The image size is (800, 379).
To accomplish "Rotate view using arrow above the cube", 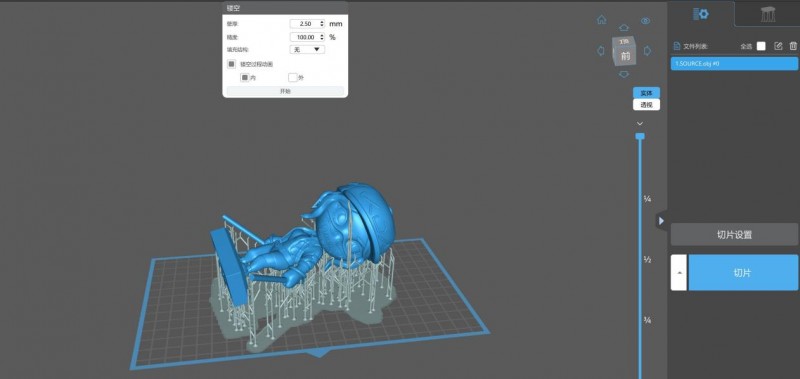I will click(x=623, y=28).
